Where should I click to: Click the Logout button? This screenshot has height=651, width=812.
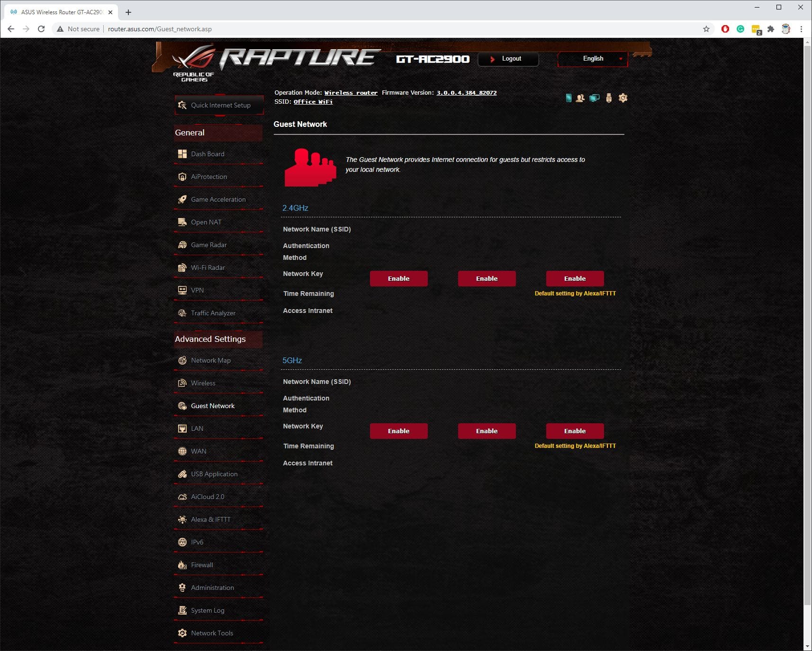pyautogui.click(x=508, y=59)
